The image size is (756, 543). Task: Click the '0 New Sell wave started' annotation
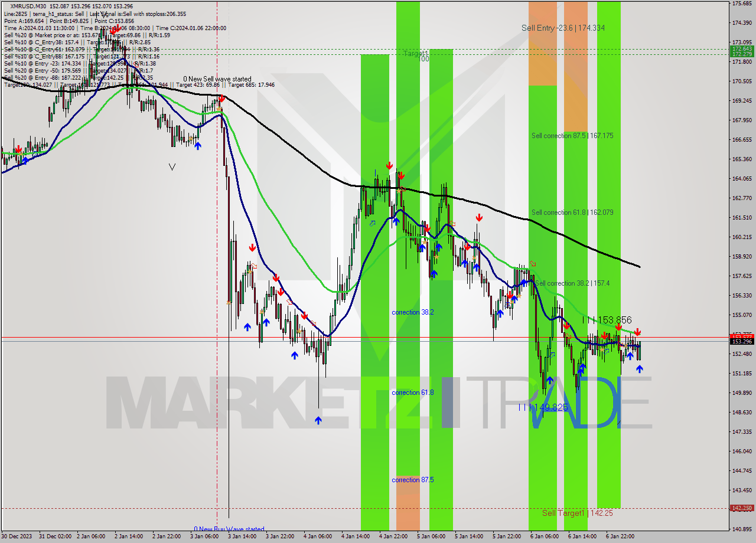pos(217,79)
